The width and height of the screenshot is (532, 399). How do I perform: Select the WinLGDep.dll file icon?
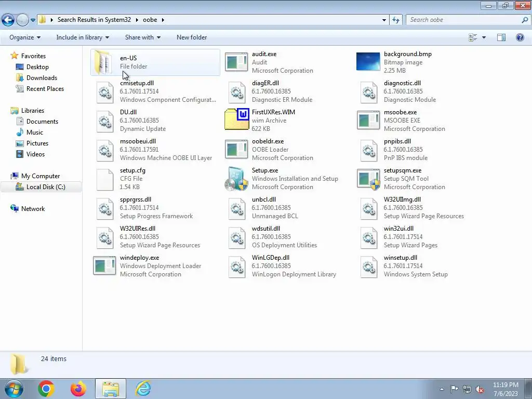pos(237,268)
